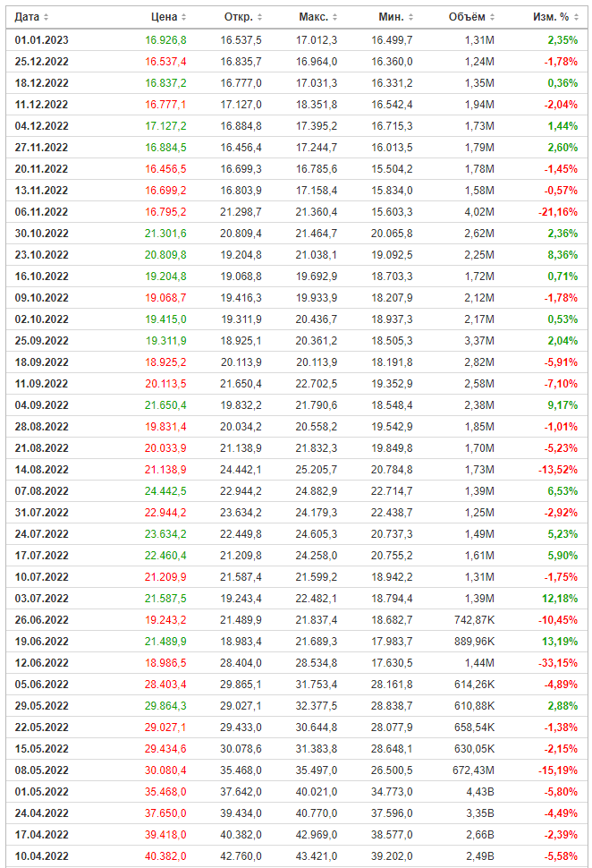The image size is (592, 868).
Task: Click the sort arrows beside Дата header
Action: coord(47,17)
